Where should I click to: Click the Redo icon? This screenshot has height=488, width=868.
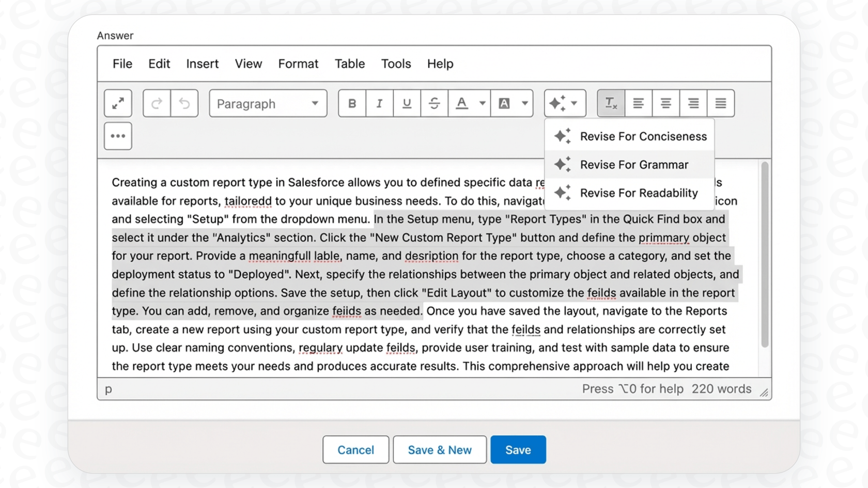coord(156,103)
